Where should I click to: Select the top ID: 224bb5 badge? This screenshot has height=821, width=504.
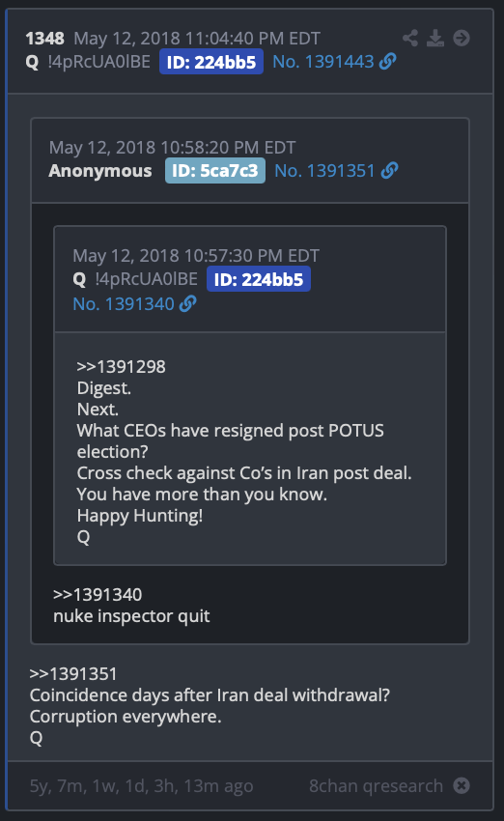click(211, 63)
